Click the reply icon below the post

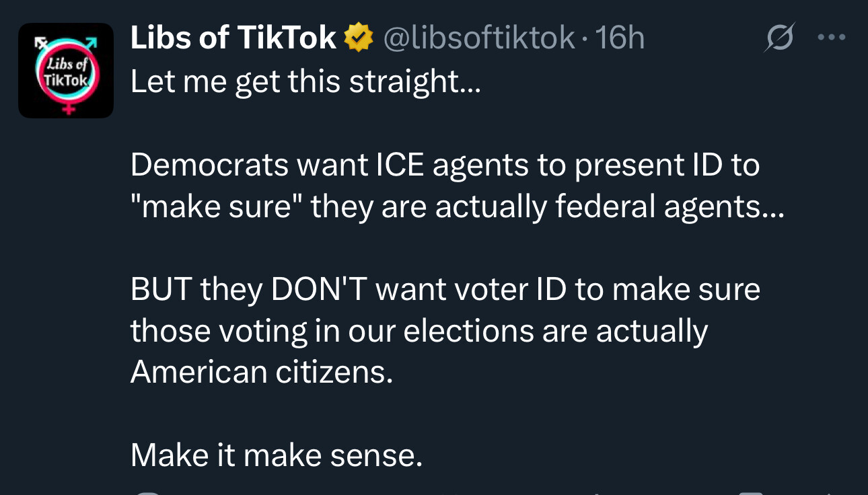(x=147, y=492)
